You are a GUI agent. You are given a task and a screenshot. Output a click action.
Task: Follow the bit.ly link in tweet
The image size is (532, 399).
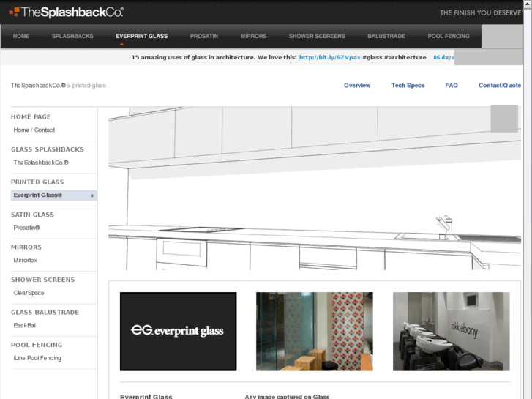click(x=329, y=57)
